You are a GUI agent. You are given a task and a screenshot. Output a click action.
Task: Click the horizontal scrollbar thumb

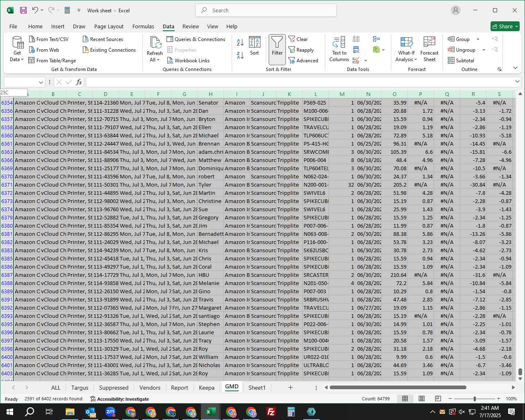pyautogui.click(x=398, y=387)
